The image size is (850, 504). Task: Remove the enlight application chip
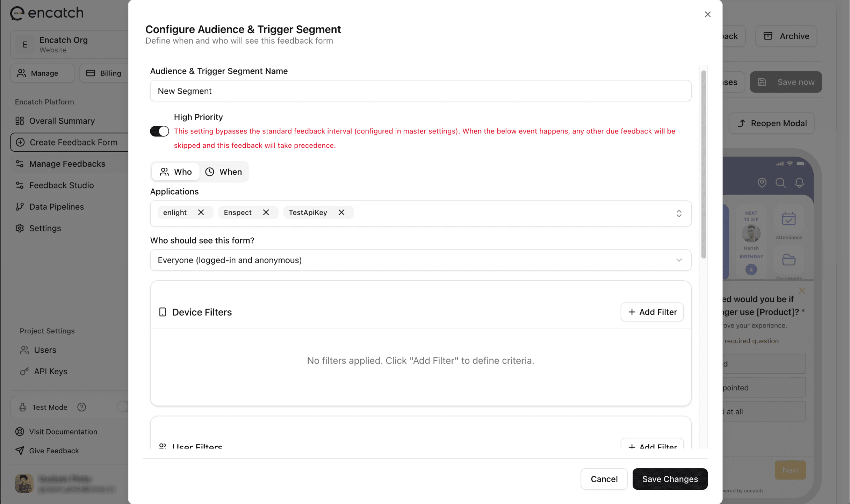click(x=201, y=213)
